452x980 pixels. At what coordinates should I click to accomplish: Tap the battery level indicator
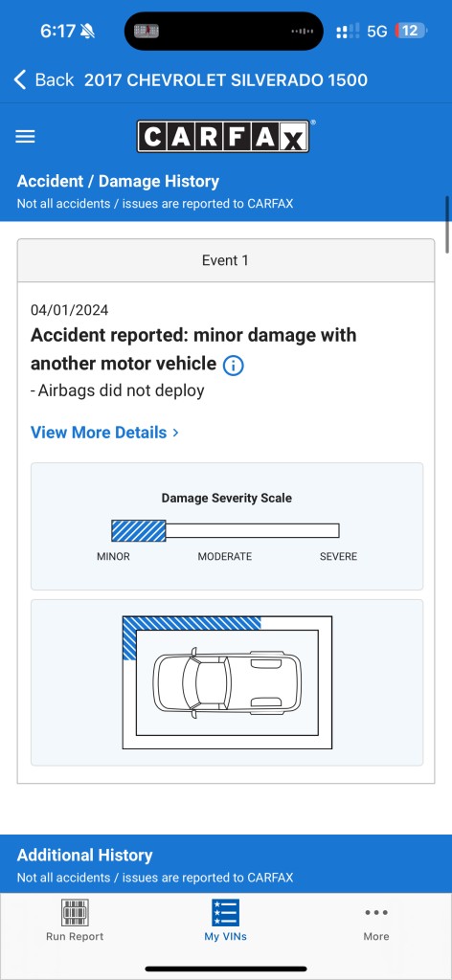(410, 31)
